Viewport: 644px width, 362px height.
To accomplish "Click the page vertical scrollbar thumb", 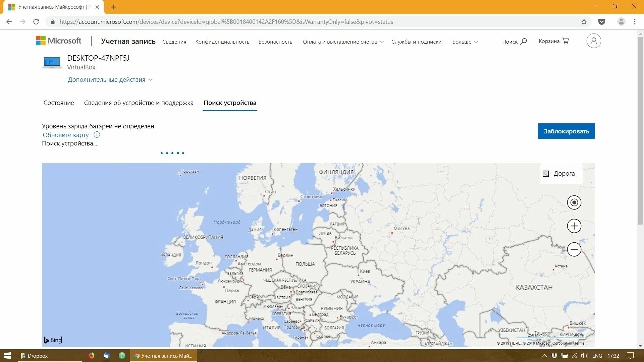I will (x=640, y=131).
